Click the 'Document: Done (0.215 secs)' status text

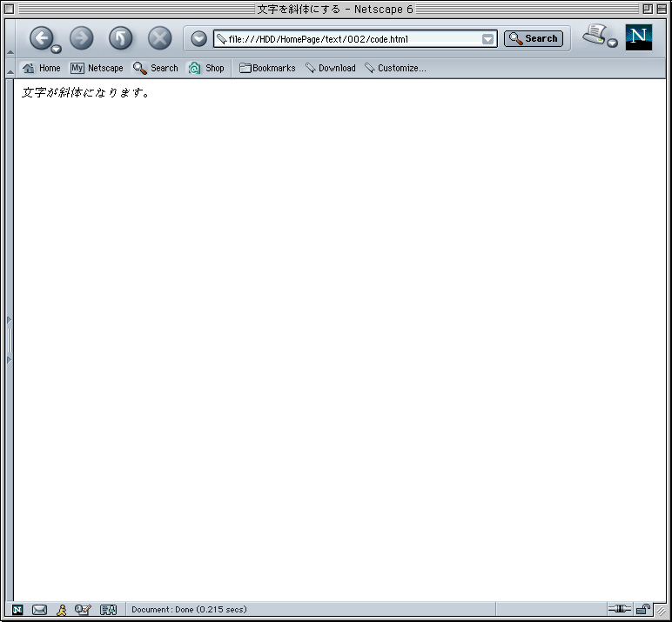click(x=189, y=609)
